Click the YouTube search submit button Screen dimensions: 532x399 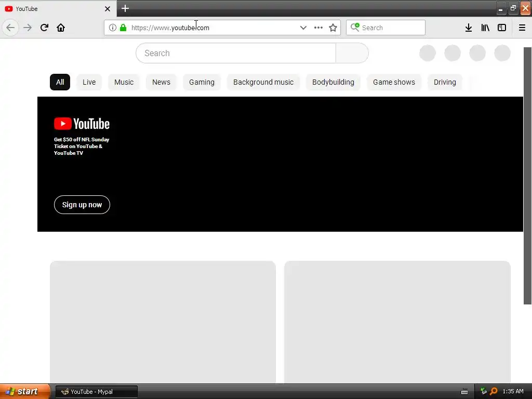(x=352, y=53)
